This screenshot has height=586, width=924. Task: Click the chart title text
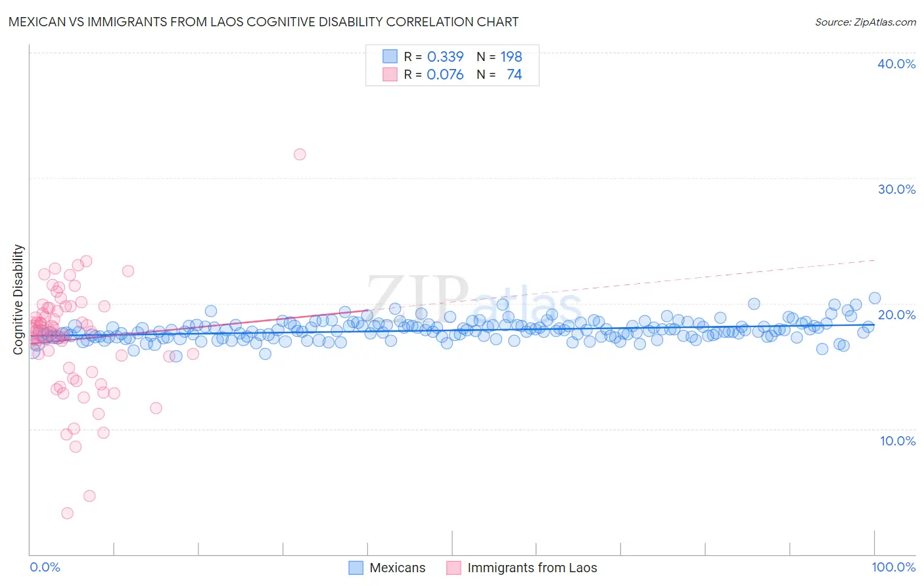coord(264,22)
